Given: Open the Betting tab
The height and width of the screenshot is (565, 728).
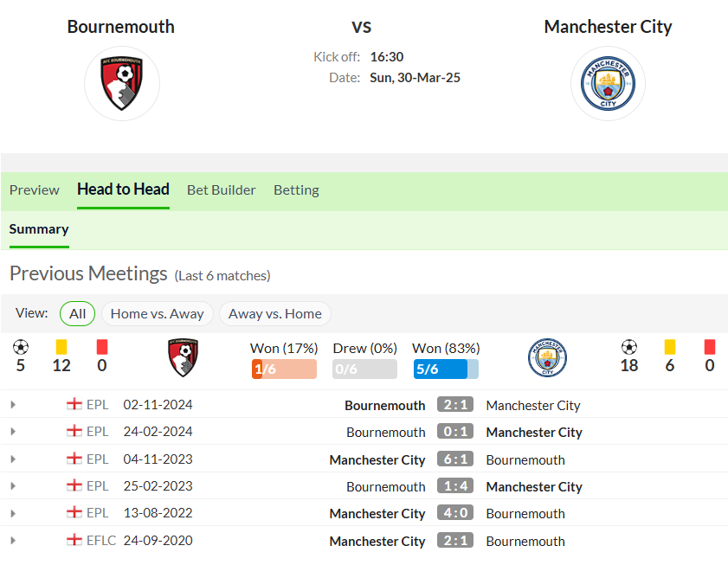Looking at the screenshot, I should coord(296,190).
